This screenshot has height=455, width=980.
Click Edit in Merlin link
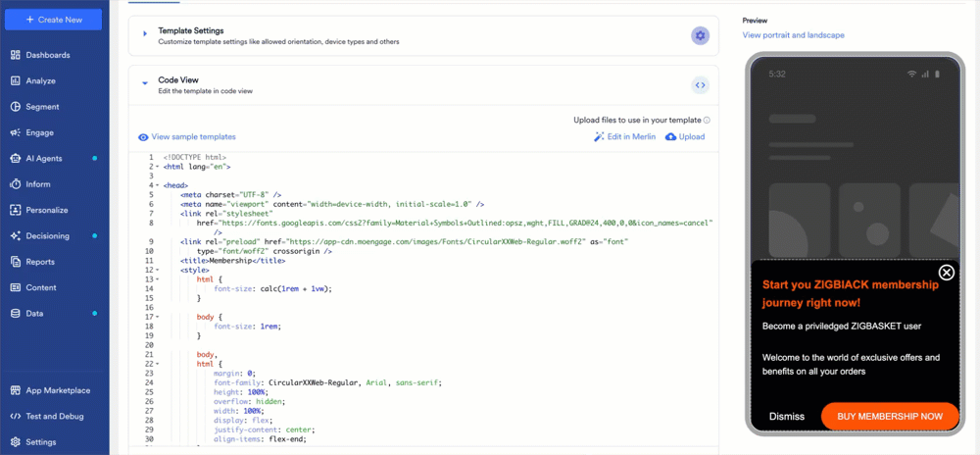point(631,137)
